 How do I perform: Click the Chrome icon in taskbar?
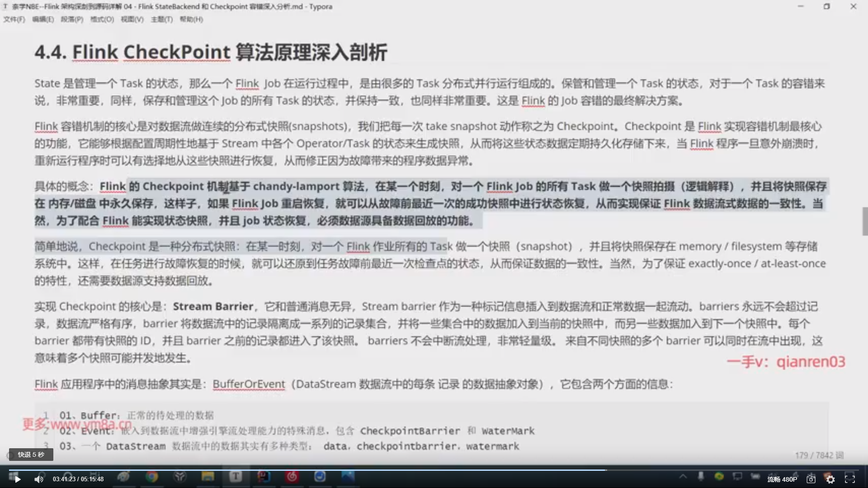click(152, 476)
